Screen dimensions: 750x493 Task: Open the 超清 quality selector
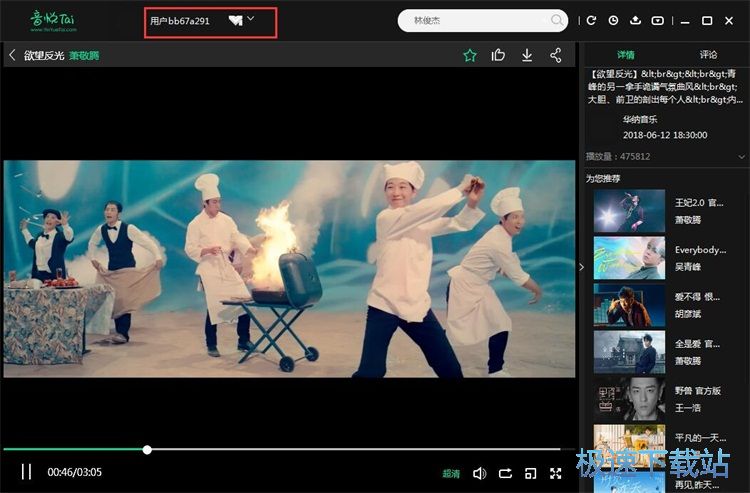(451, 473)
